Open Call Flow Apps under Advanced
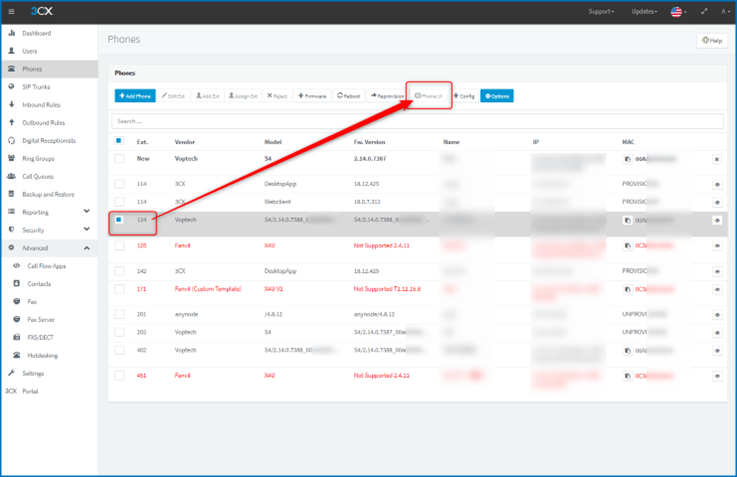This screenshot has width=737, height=477. [49, 266]
